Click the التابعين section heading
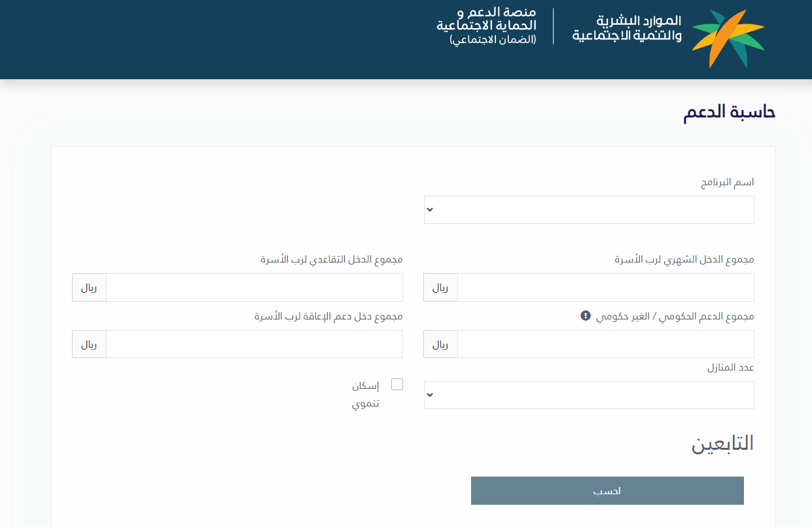 point(722,443)
